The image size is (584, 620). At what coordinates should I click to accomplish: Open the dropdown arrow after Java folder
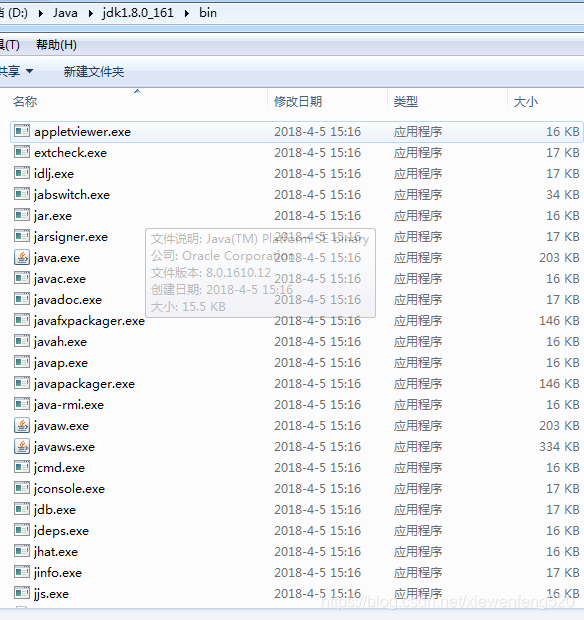(x=91, y=13)
